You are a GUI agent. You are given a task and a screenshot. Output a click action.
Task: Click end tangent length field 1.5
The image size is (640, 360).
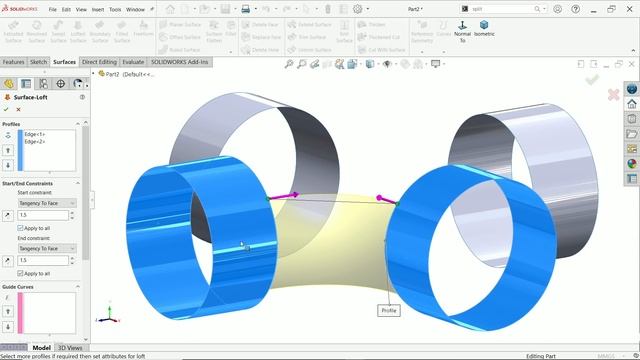click(x=43, y=260)
